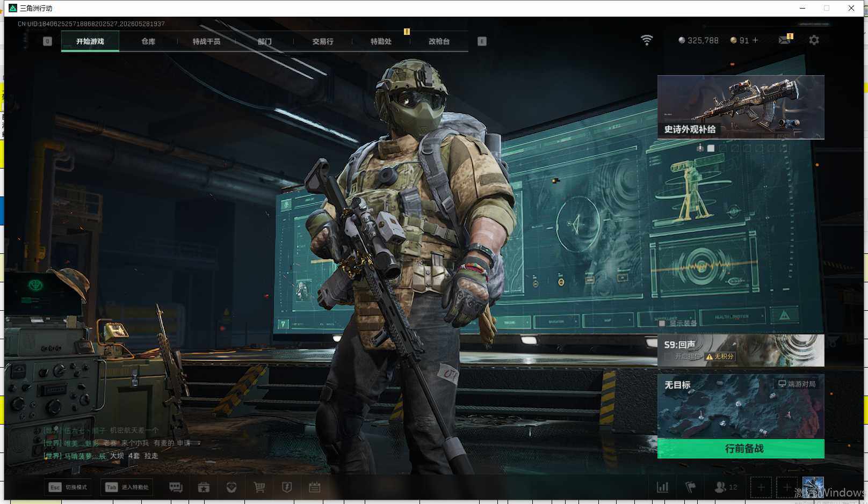Open the 改枪台 tab
This screenshot has width=868, height=504.
[x=439, y=41]
